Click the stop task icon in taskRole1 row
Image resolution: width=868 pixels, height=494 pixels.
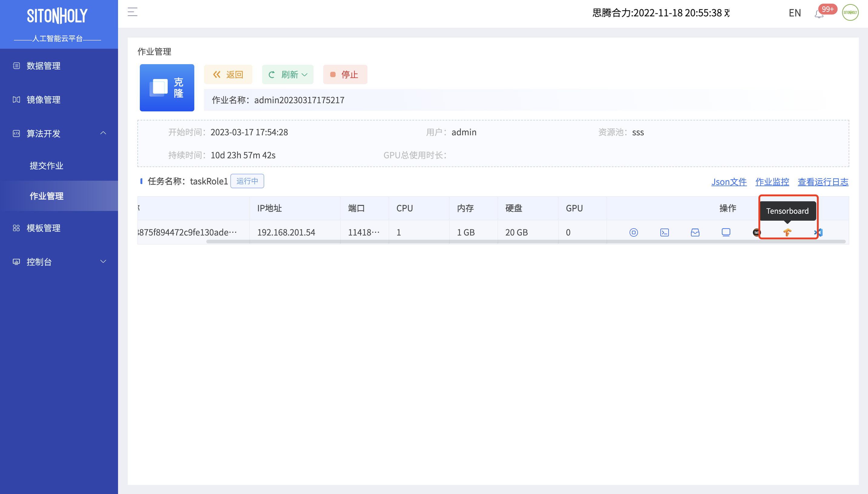pyautogui.click(x=633, y=232)
